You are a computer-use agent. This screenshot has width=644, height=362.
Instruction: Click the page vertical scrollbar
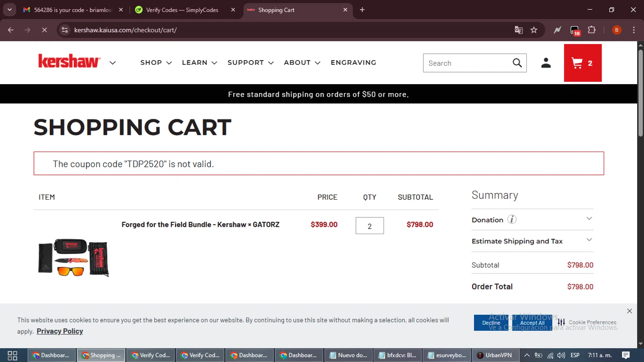[x=641, y=93]
